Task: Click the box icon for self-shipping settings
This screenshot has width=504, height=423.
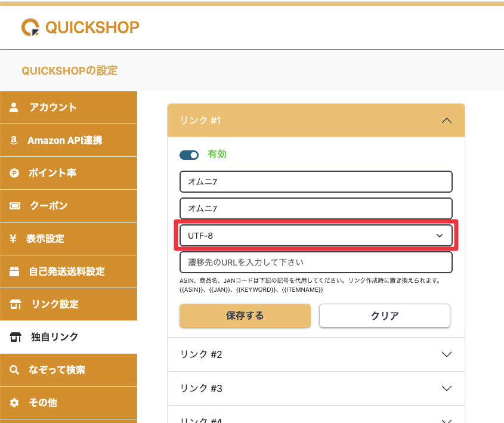Action: click(x=14, y=271)
